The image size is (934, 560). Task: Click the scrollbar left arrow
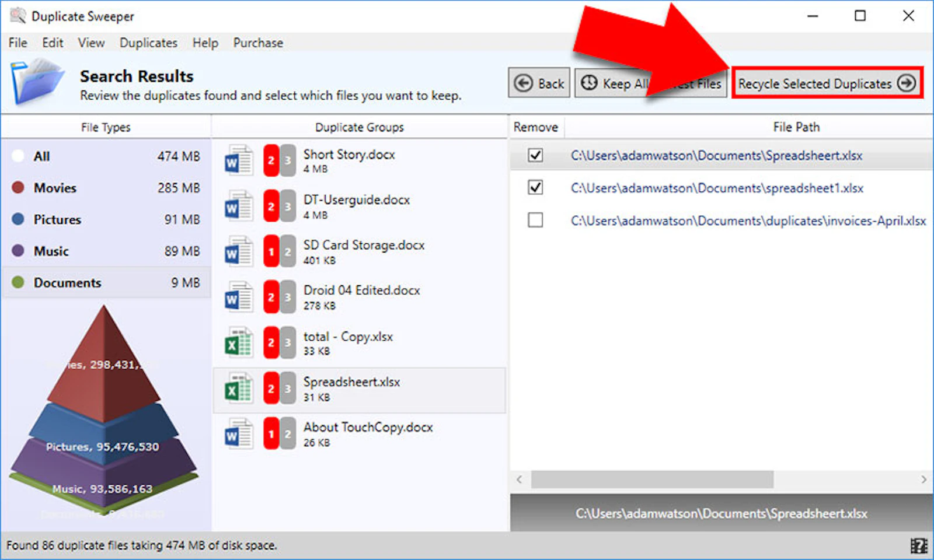tap(519, 480)
